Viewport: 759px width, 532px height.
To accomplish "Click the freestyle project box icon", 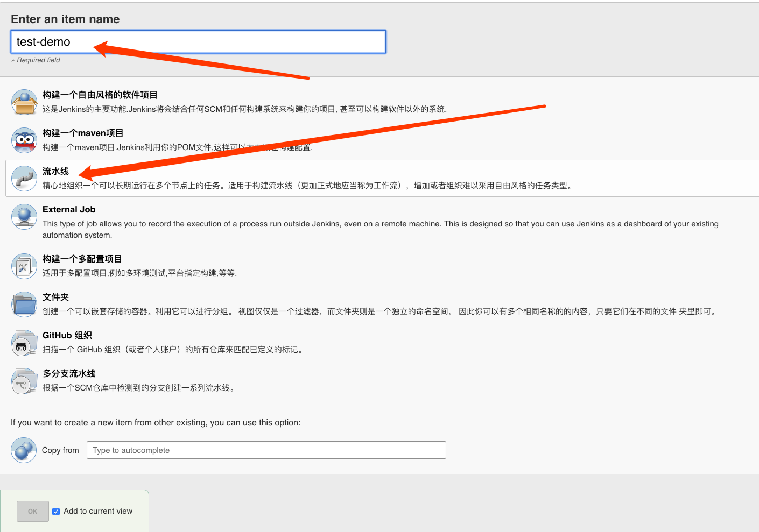I will (24, 102).
